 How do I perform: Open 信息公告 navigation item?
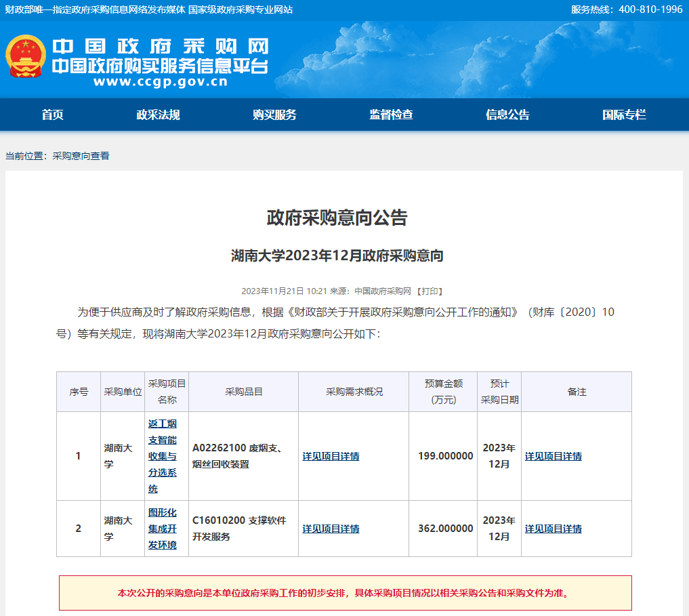[x=507, y=115]
